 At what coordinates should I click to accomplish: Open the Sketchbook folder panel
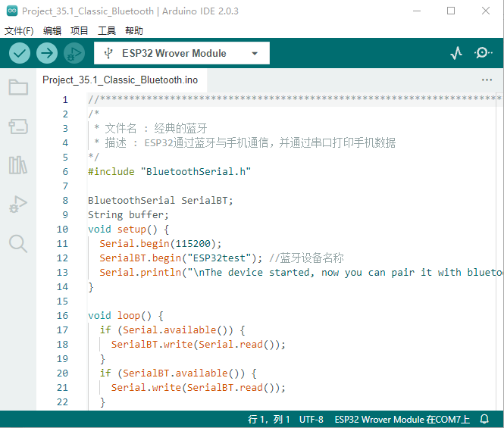pyautogui.click(x=18, y=87)
